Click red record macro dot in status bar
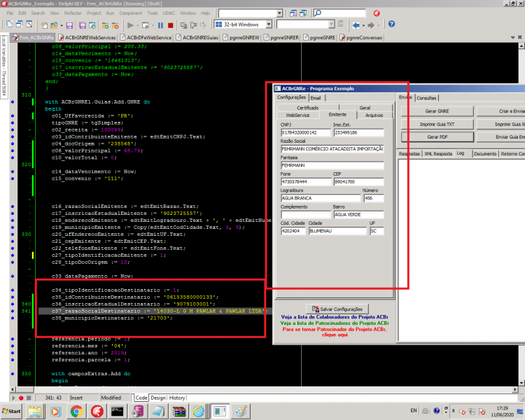Screen dimensions: 525x420 click(21, 398)
